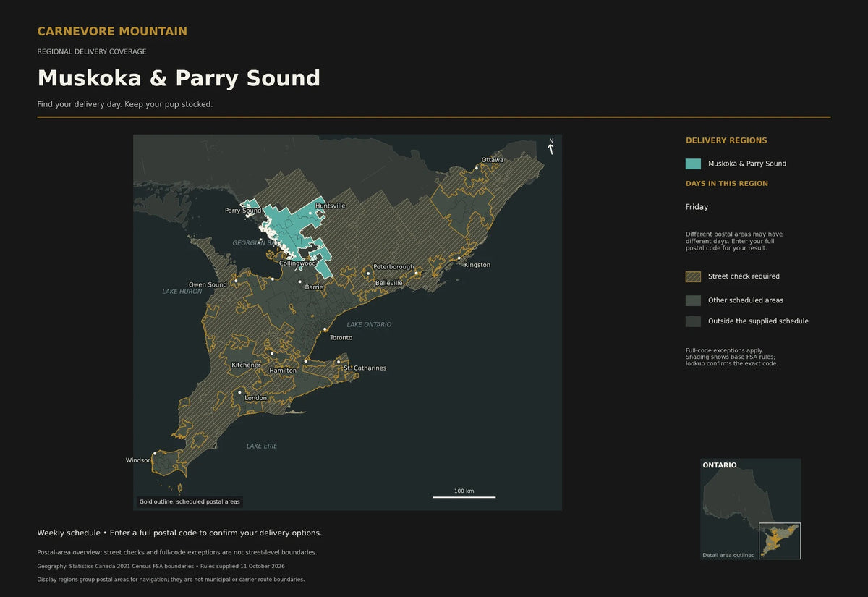The width and height of the screenshot is (868, 597).
Task: Click the Statistics Canada geography credit line
Action: coord(161,566)
